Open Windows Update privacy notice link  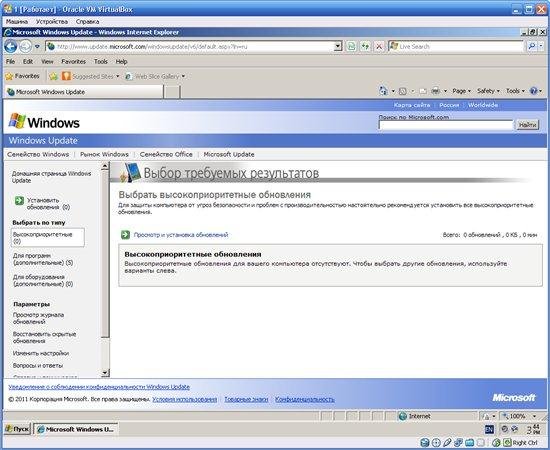pos(99,387)
